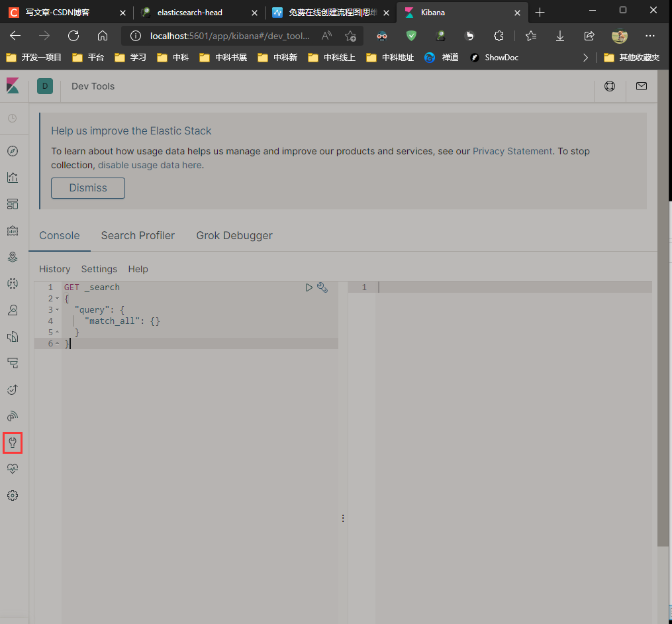Screen dimensions: 672x624
Task: Click fold marker on line 5
Action: 57,333
